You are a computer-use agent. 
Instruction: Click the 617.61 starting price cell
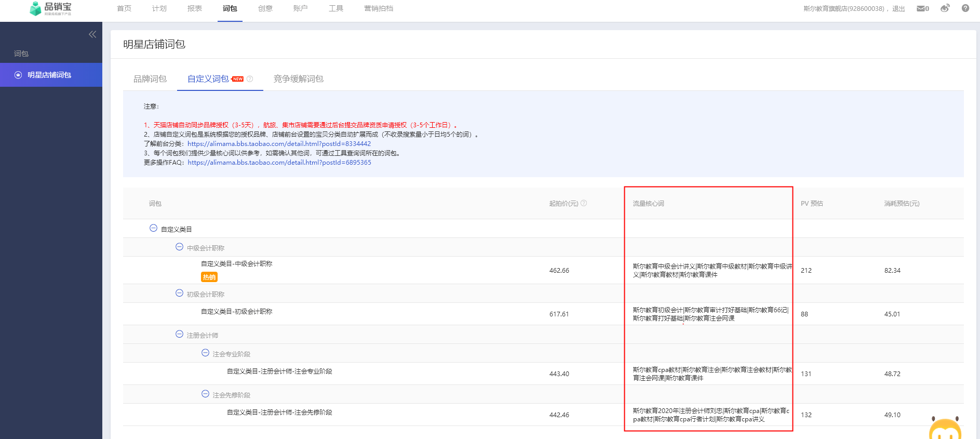[x=559, y=314]
